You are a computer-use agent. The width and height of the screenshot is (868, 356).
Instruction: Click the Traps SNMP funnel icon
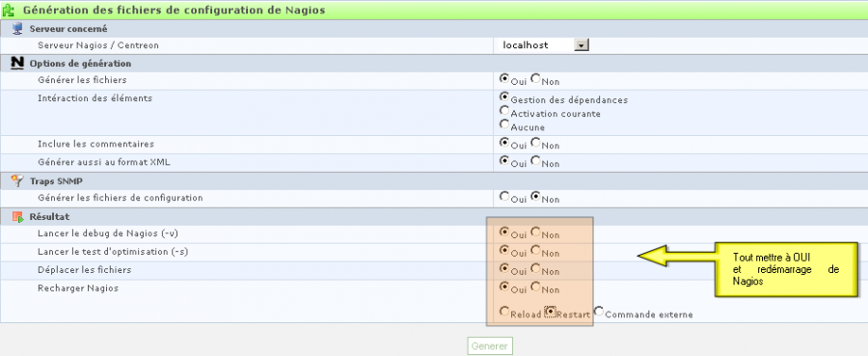[x=17, y=180]
